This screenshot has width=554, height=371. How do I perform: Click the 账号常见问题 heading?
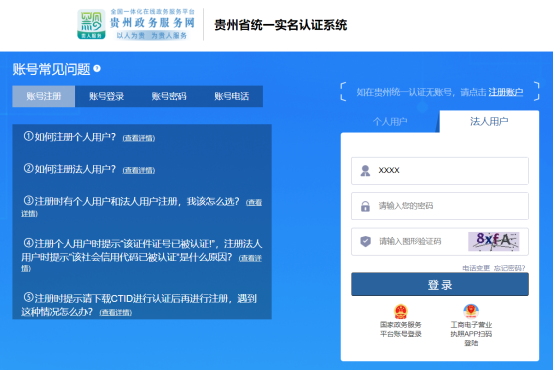[x=52, y=69]
